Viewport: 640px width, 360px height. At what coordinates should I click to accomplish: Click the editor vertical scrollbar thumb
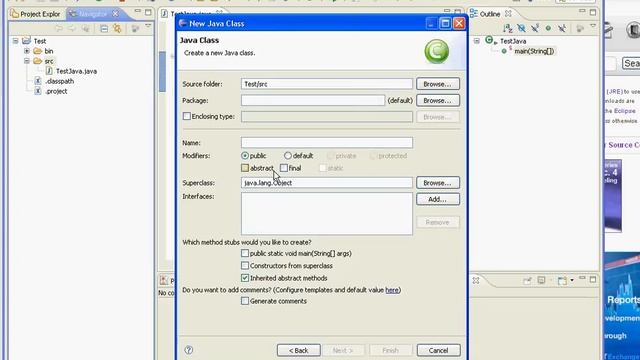tap(162, 71)
